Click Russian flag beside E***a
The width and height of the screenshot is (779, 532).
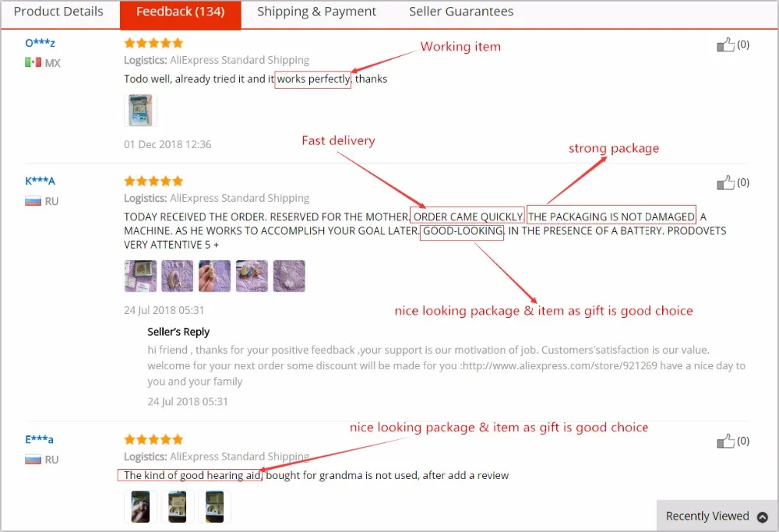point(33,460)
